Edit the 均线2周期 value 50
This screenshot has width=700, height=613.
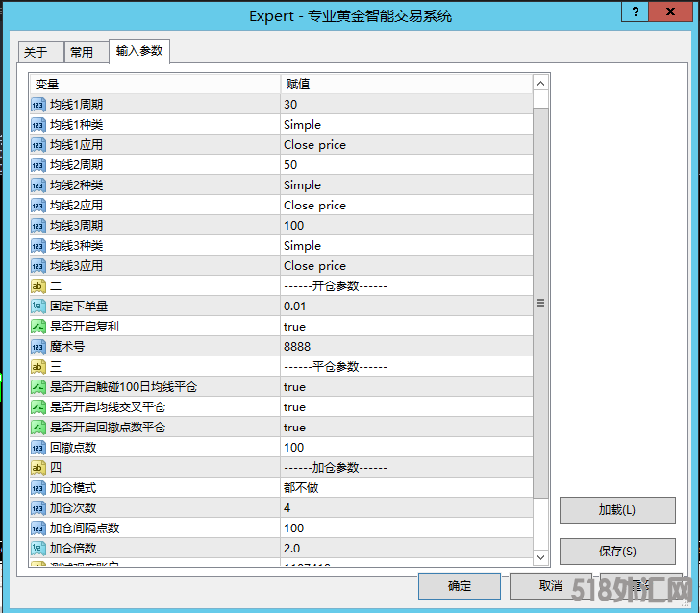tap(407, 165)
